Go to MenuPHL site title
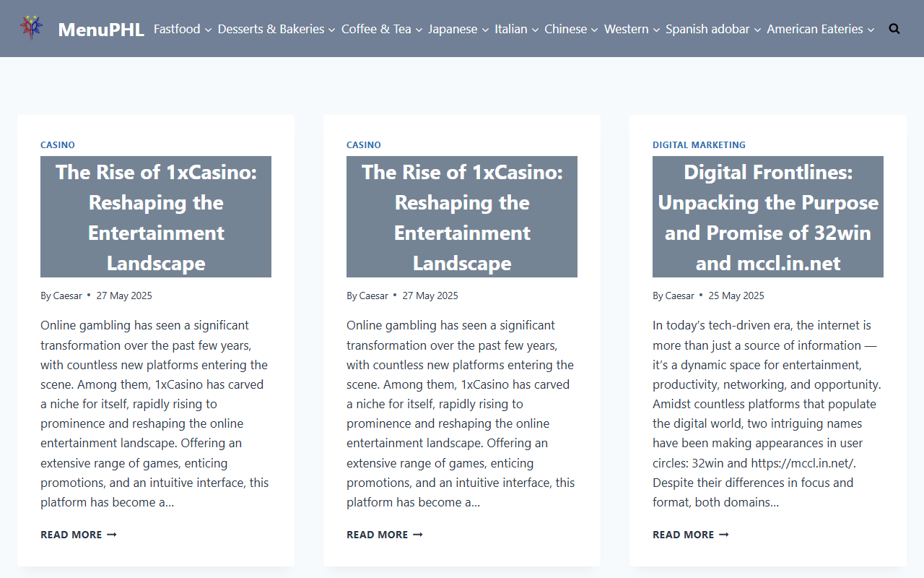The image size is (924, 578). pyautogui.click(x=101, y=29)
